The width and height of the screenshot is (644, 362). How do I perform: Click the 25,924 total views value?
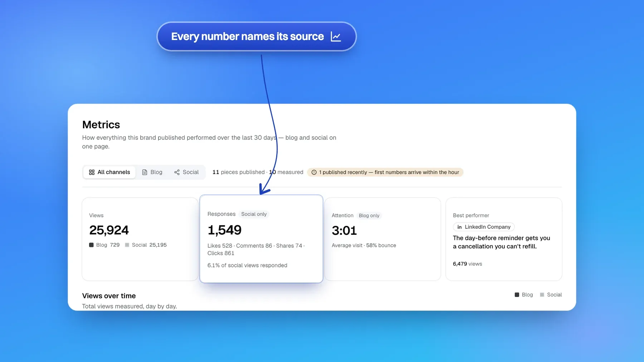point(109,230)
